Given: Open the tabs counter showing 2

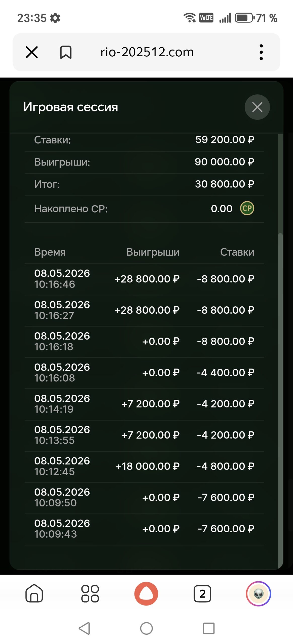Looking at the screenshot, I should tap(202, 594).
